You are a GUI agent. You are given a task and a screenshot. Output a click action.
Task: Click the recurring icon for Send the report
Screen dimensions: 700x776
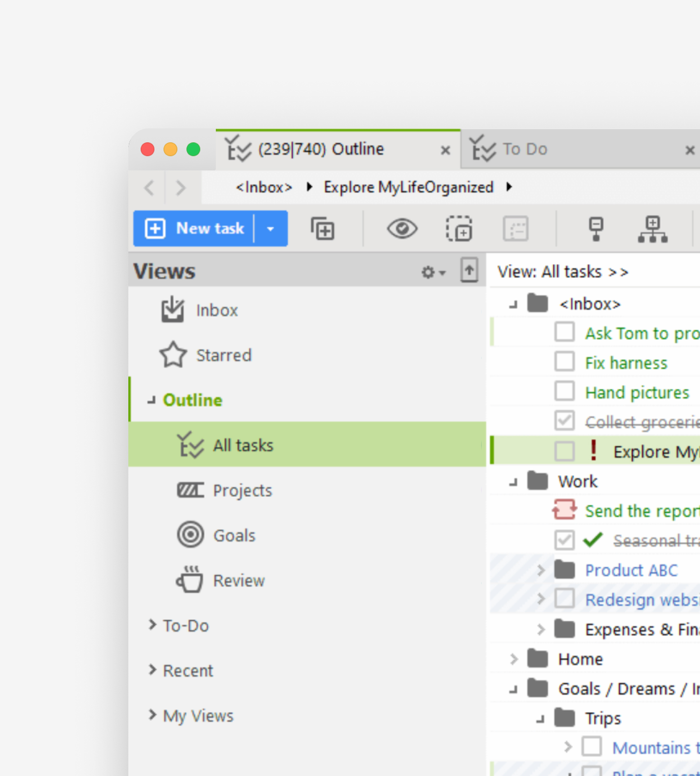pyautogui.click(x=564, y=510)
